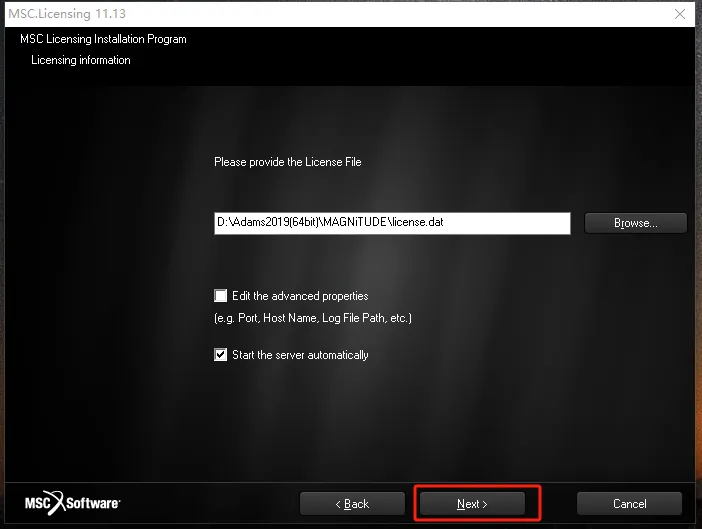
Task: Cancel the MSC Licensing installation
Action: pyautogui.click(x=629, y=504)
